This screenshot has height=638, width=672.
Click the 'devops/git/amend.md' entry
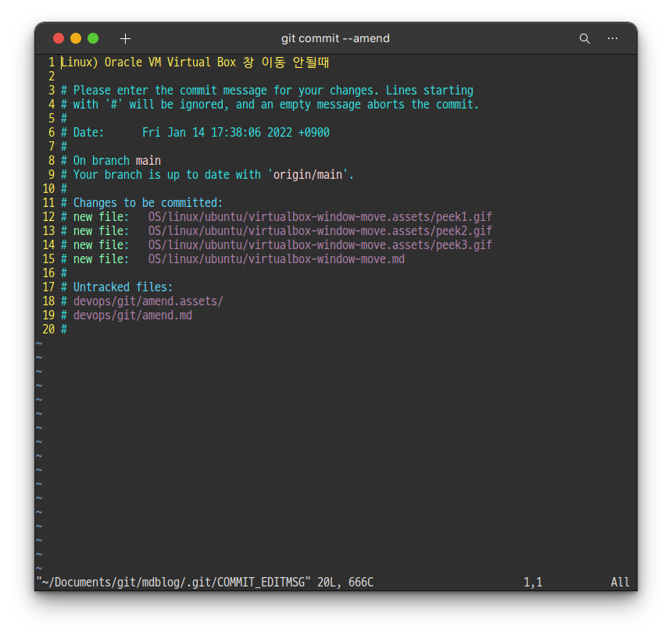[133, 315]
